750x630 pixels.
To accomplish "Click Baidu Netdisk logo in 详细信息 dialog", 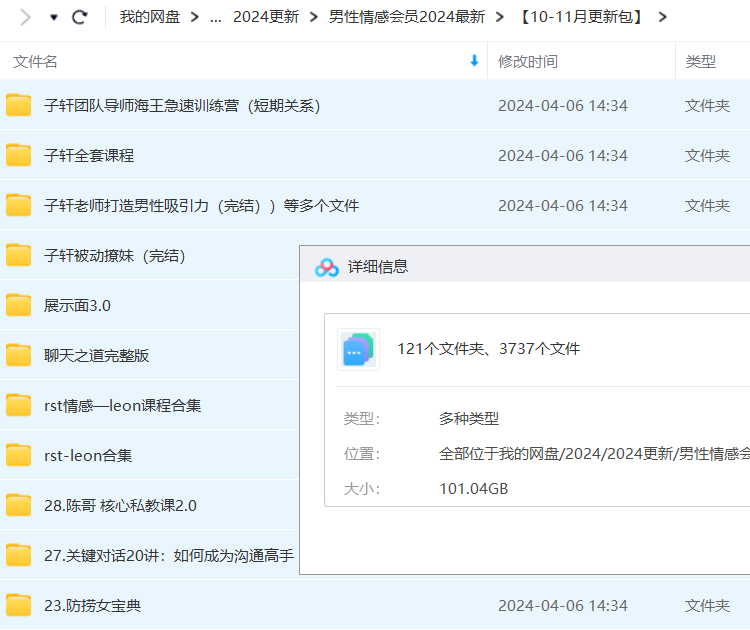I will click(x=327, y=267).
